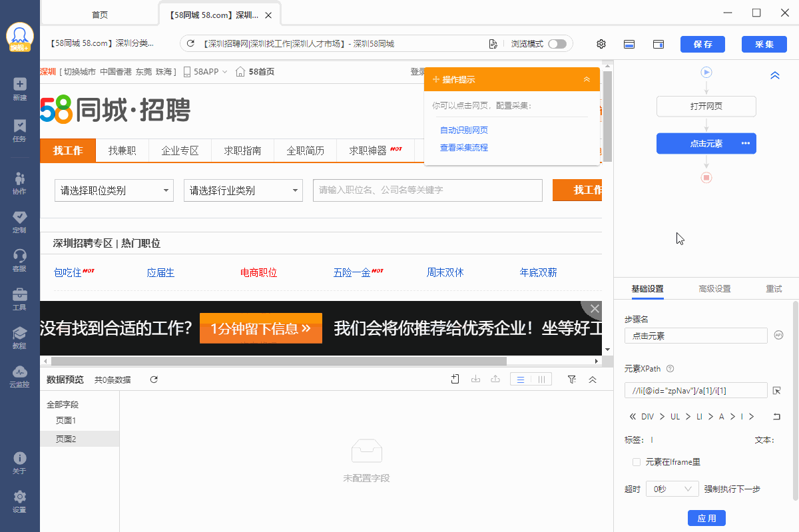Viewport: 799px width, 532px height.
Task: Click the add-field icon in data preview
Action: tap(455, 379)
